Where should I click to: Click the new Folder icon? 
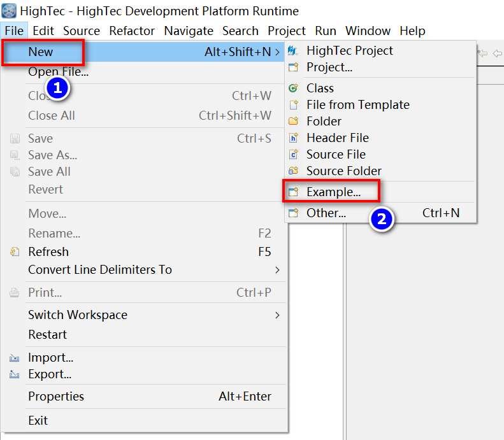[293, 121]
